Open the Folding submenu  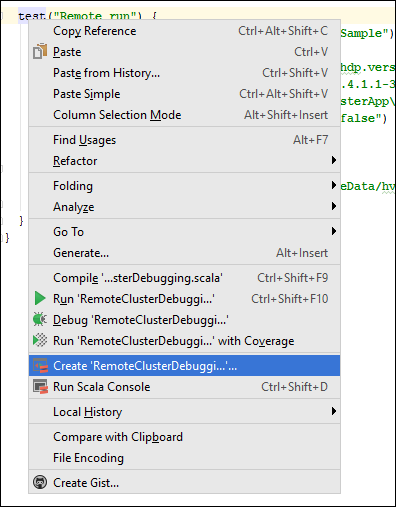pos(184,186)
